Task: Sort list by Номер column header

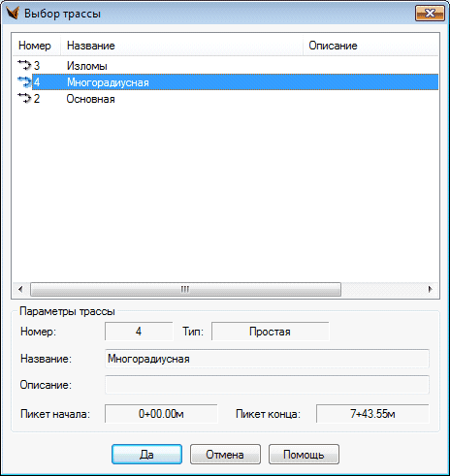Action: point(36,46)
